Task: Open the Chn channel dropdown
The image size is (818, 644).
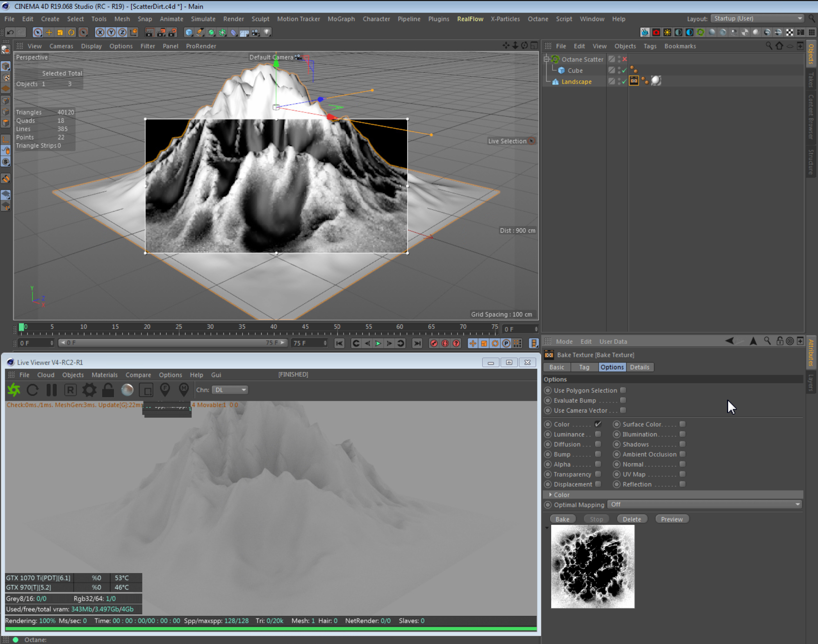Action: 230,390
